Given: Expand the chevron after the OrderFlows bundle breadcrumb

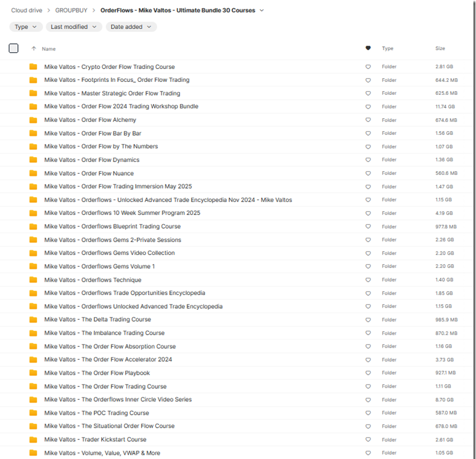Looking at the screenshot, I should [x=262, y=10].
